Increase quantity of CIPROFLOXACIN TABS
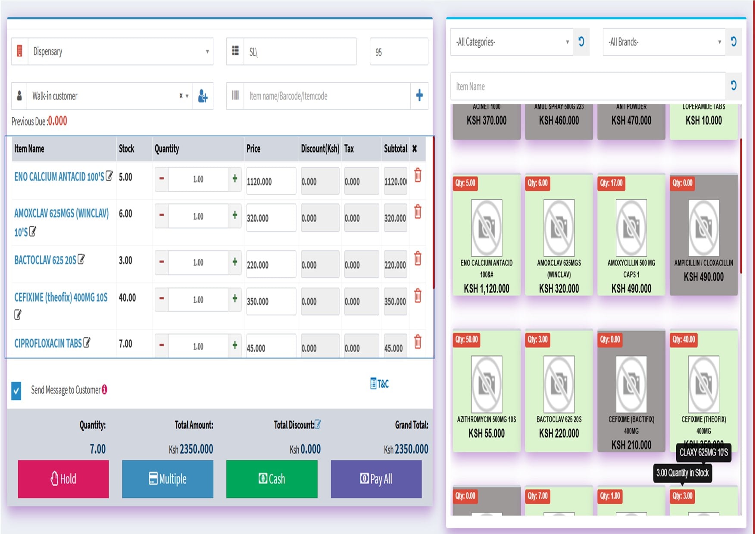756x534 pixels. coord(235,345)
